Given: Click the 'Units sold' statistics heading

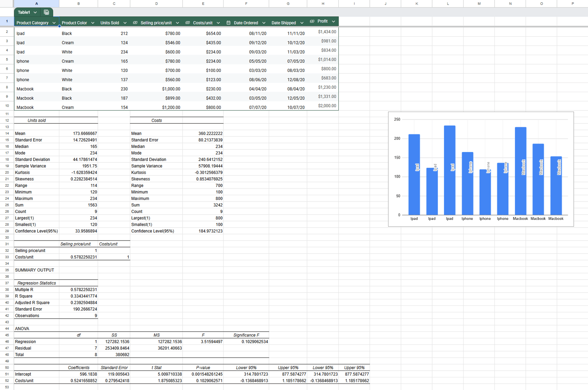Looking at the screenshot, I should pyautogui.click(x=37, y=120).
